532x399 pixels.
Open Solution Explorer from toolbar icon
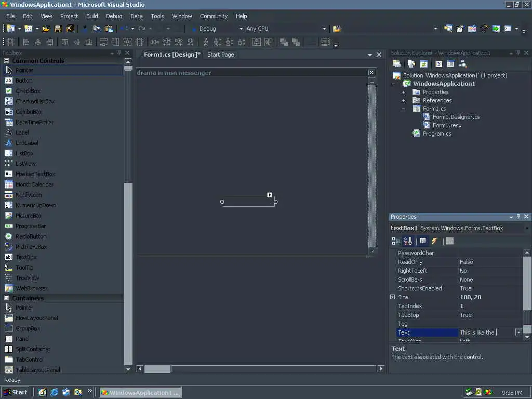[x=448, y=29]
